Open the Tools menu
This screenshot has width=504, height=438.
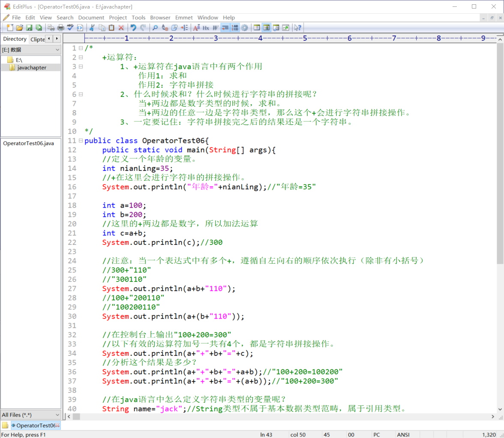pos(138,18)
